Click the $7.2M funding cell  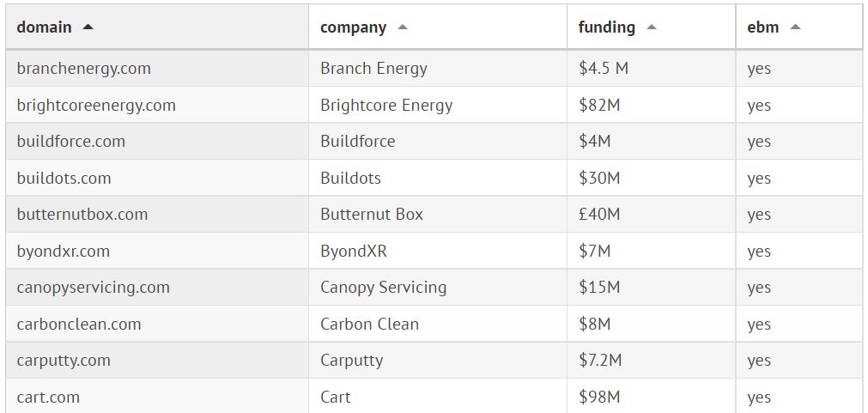pos(600,361)
